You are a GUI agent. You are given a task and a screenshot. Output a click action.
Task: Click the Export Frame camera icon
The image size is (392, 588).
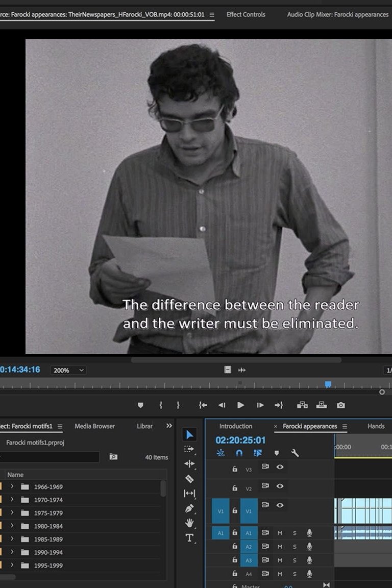(x=340, y=405)
